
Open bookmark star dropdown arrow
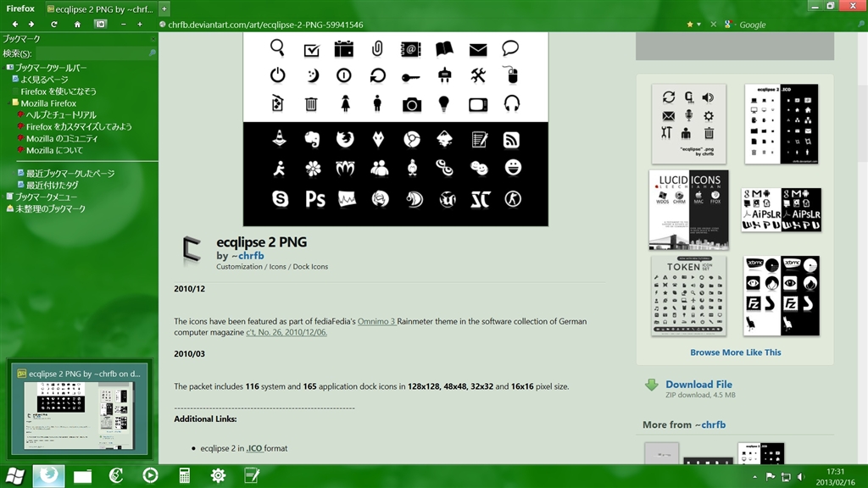(698, 25)
